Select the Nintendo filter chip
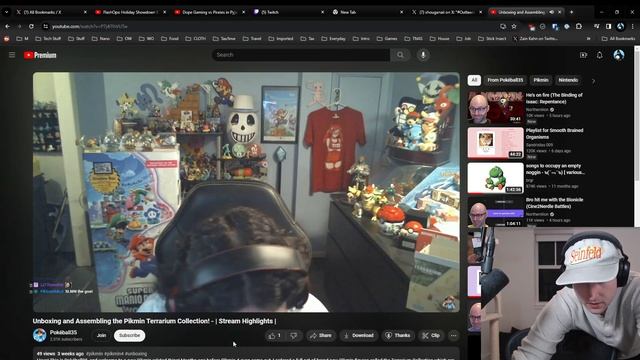Viewport: 640px width, 360px height. coord(568,80)
